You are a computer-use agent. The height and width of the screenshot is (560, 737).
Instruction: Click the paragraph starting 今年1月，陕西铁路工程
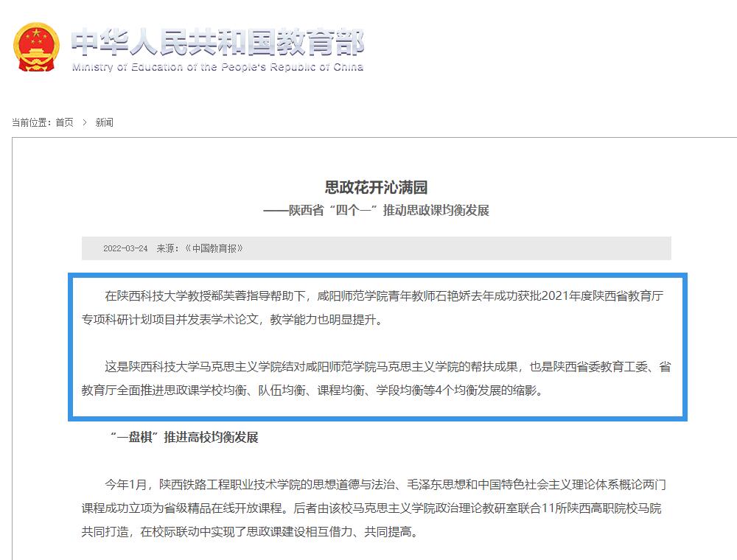374,508
